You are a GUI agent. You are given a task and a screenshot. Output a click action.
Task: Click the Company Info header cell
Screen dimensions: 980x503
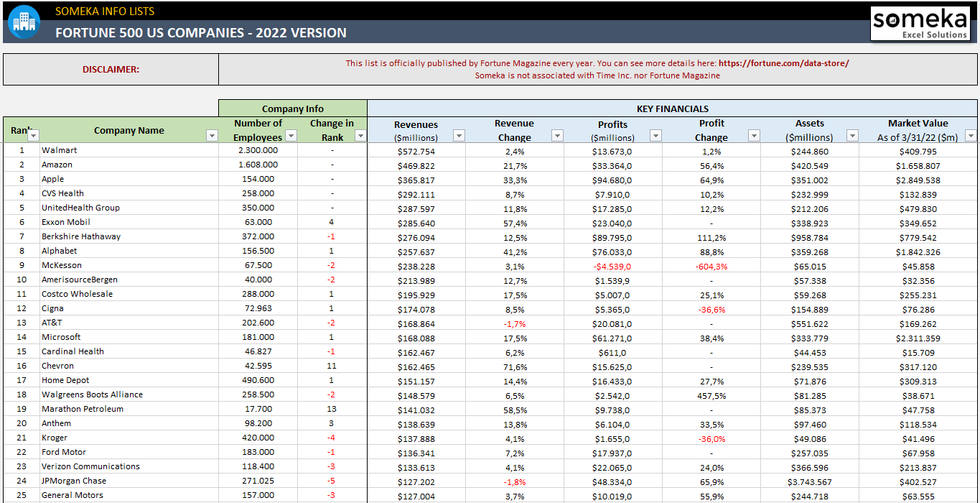coord(292,109)
